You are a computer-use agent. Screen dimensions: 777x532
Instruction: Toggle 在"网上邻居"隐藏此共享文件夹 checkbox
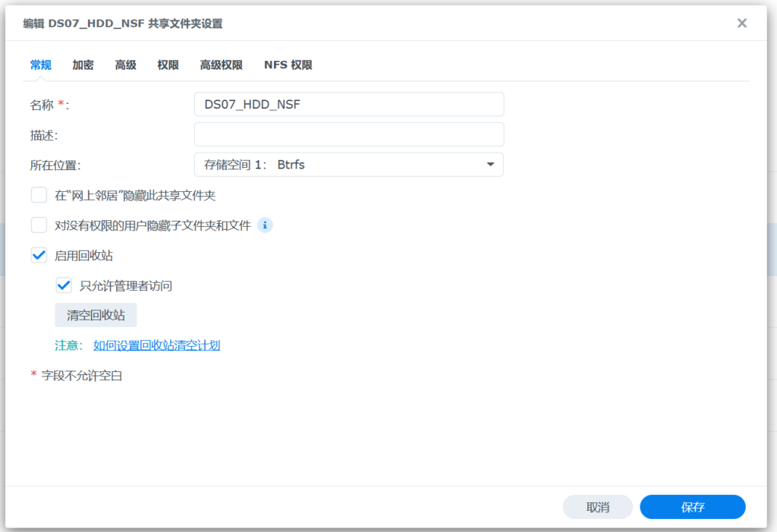pos(39,196)
